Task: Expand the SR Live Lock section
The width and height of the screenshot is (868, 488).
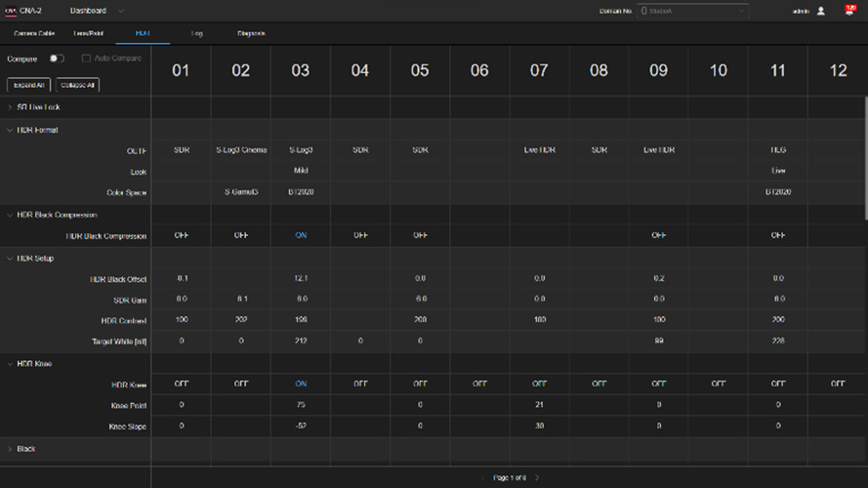Action: [x=10, y=107]
